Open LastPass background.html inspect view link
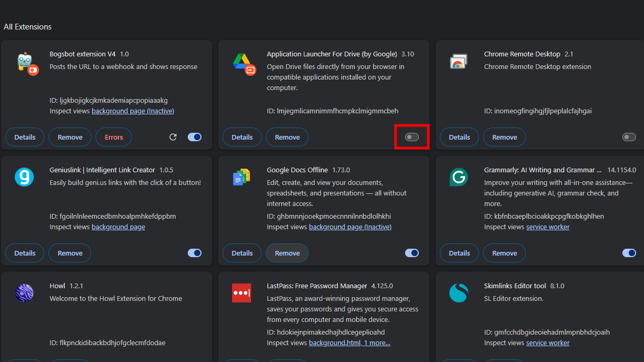 coord(334,343)
